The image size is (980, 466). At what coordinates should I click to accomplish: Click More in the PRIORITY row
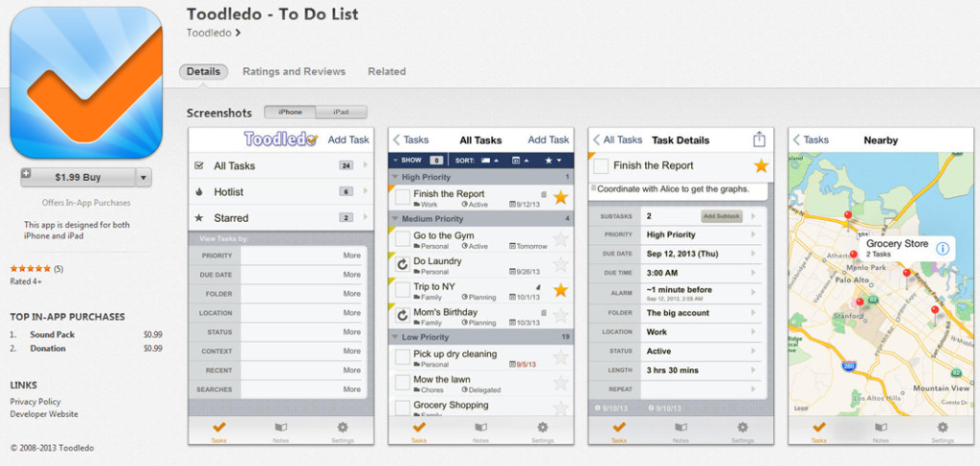352,255
